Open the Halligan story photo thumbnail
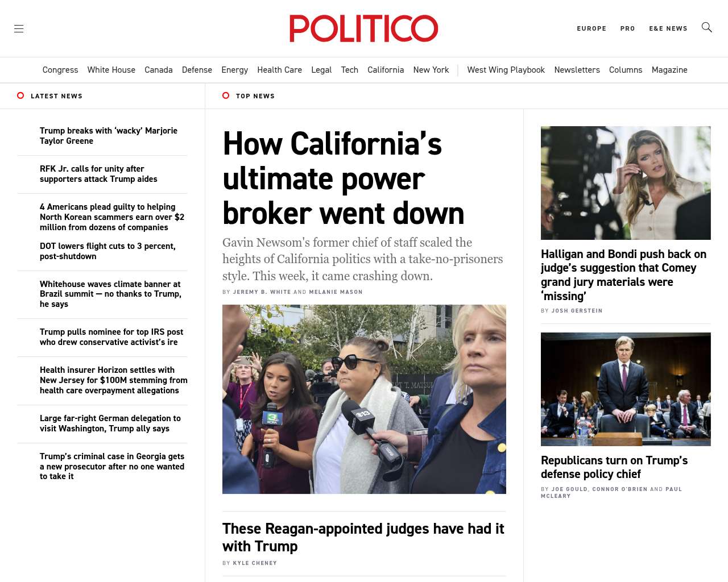728x582 pixels. point(626,183)
